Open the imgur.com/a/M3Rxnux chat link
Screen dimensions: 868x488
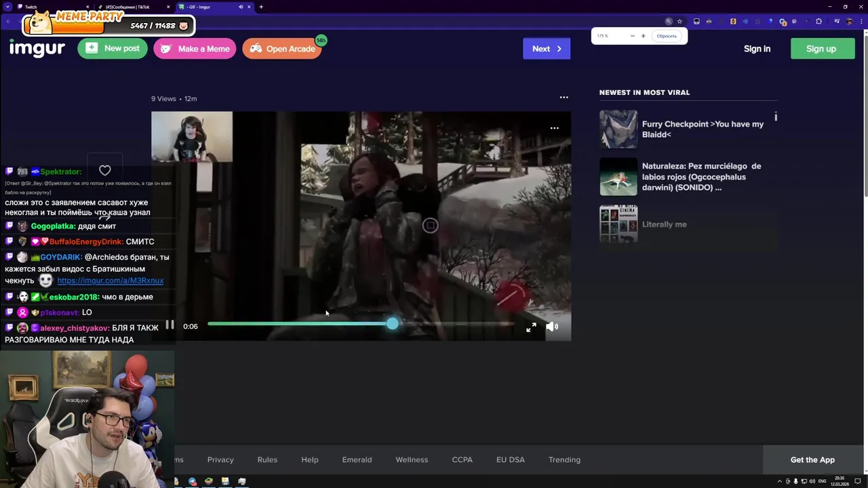(x=111, y=281)
